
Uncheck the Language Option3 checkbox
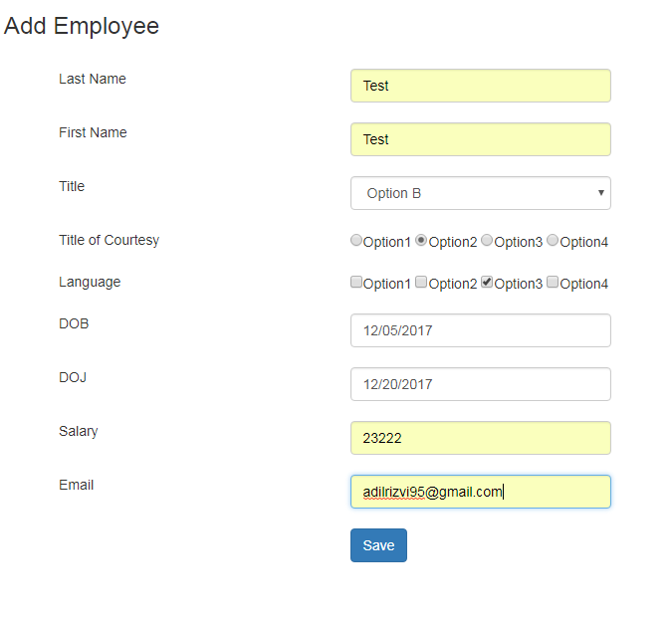(487, 282)
